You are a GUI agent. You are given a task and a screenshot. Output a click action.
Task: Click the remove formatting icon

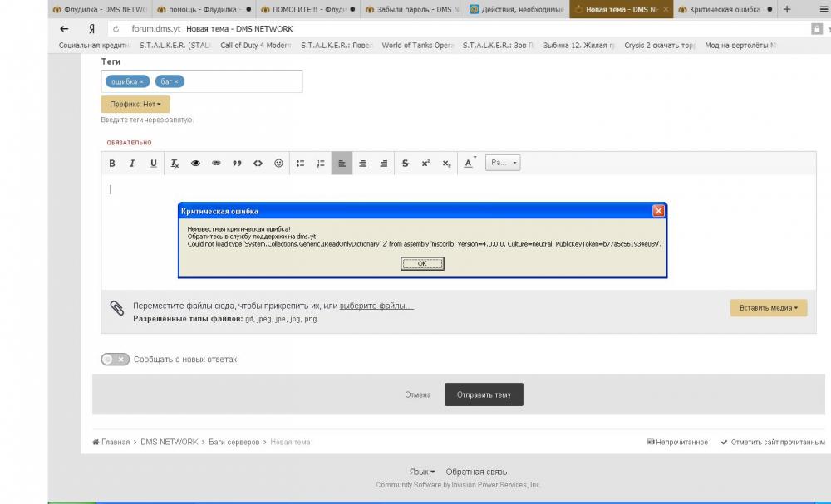tap(175, 164)
